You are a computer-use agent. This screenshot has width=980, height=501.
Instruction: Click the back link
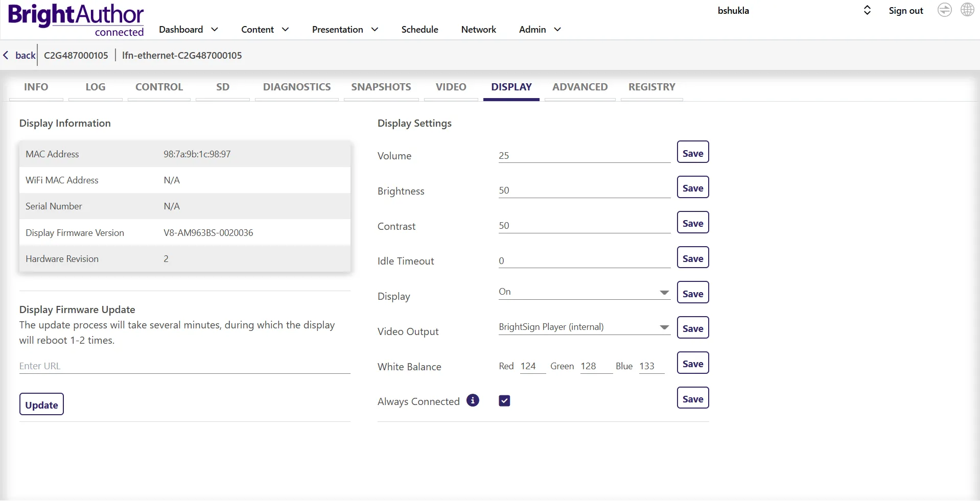pos(26,55)
